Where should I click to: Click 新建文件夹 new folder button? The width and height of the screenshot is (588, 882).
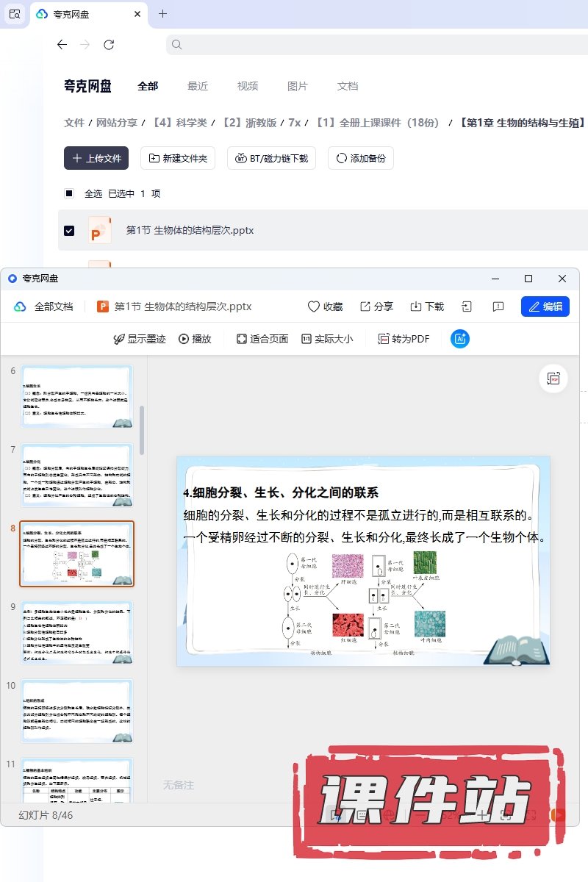(x=178, y=158)
